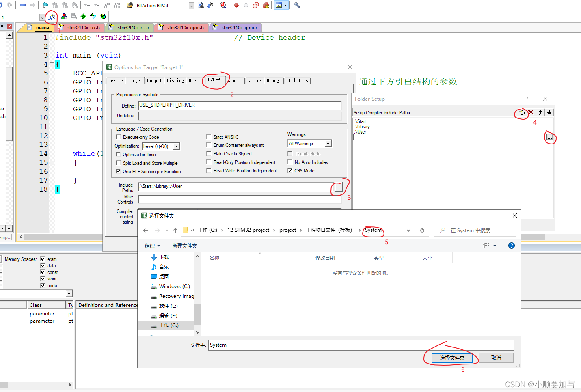Screen dimensions: 581x392
Task: Insert new path in Folder Setup
Action: [x=522, y=113]
